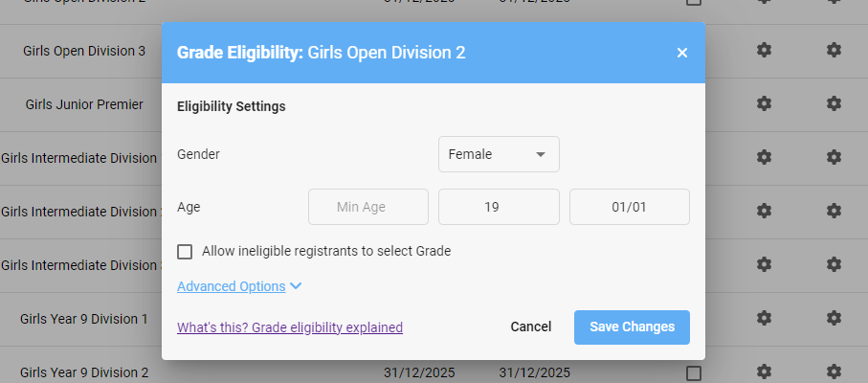Expand Advanced Options
This screenshot has width=868, height=383.
239,286
